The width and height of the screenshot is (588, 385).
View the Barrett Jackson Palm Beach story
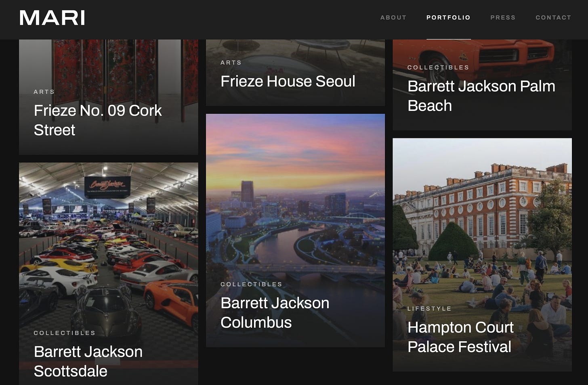pos(481,96)
